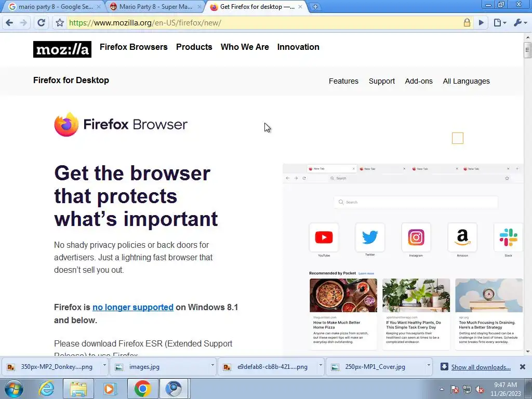
Task: Show hidden system tray icons
Action: click(x=442, y=389)
